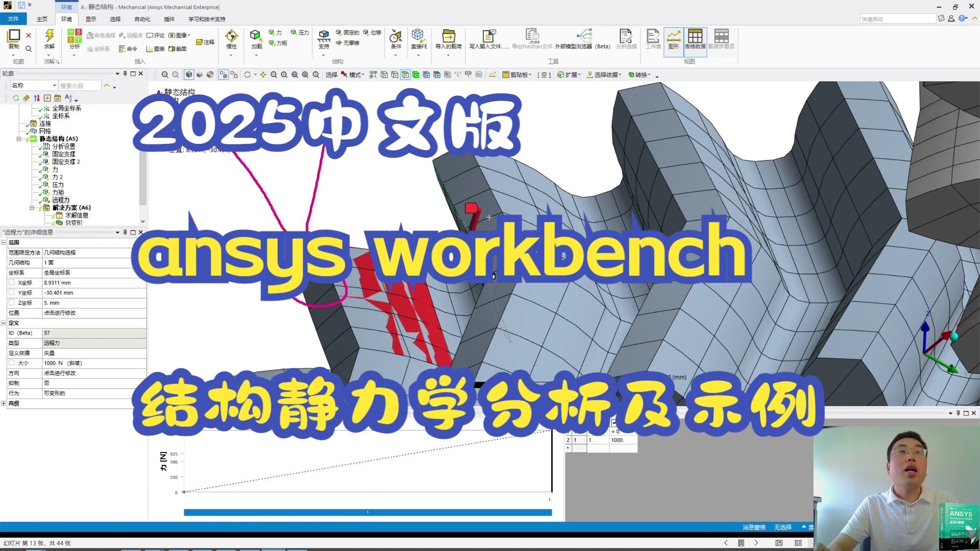Open 表格数据 tabular data view icon
This screenshot has width=980, height=551.
click(695, 41)
